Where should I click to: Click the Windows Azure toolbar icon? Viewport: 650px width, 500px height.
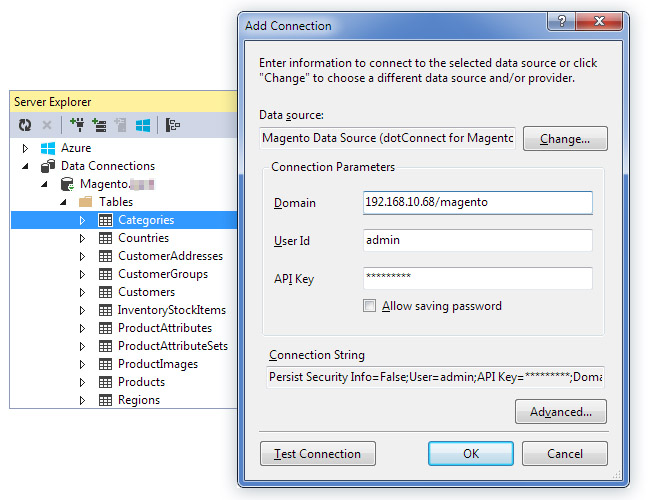tap(143, 125)
